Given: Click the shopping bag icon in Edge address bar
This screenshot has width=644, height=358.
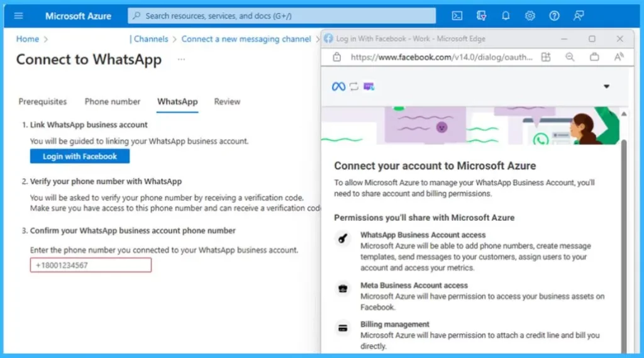Looking at the screenshot, I should pos(594,57).
